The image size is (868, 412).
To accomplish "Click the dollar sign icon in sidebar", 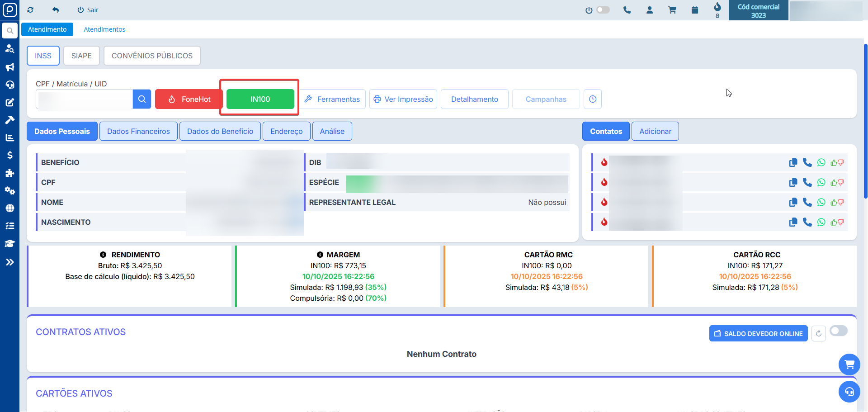I will pyautogui.click(x=9, y=155).
